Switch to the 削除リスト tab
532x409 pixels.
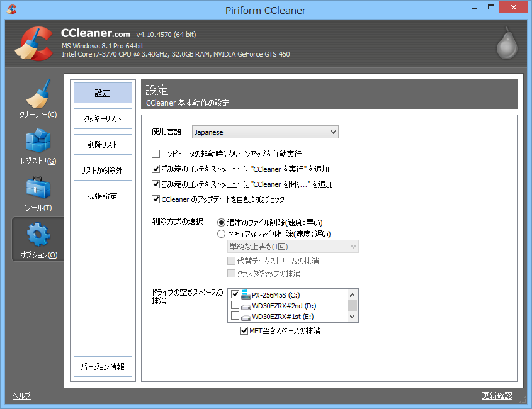point(103,145)
